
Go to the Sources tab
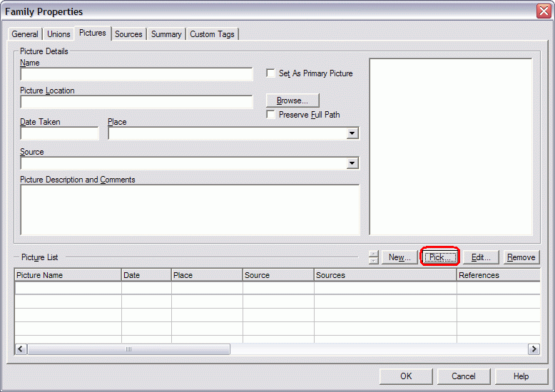pyautogui.click(x=128, y=34)
